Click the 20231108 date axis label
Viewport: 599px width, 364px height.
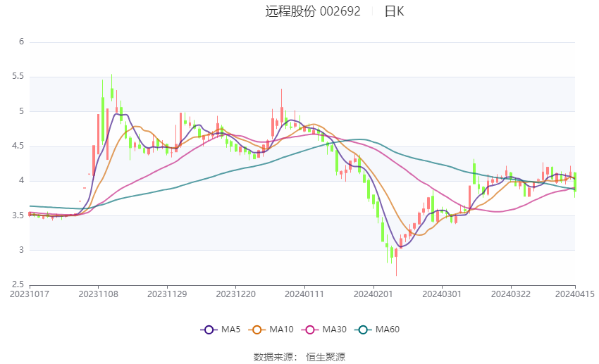(x=98, y=294)
